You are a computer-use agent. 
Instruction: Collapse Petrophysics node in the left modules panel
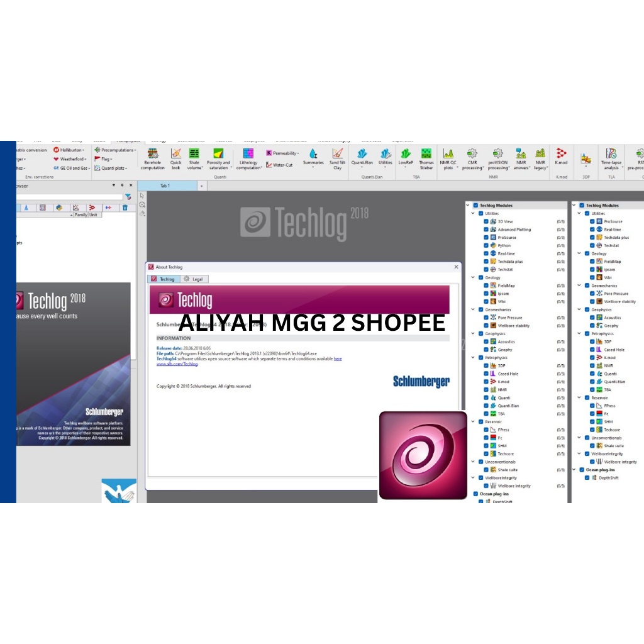click(x=473, y=358)
